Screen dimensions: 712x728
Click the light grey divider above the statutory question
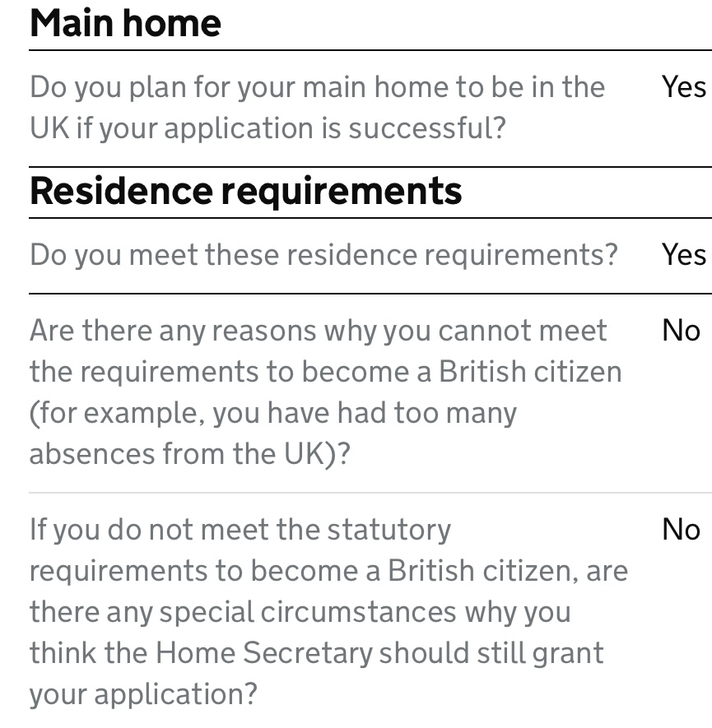point(370,493)
